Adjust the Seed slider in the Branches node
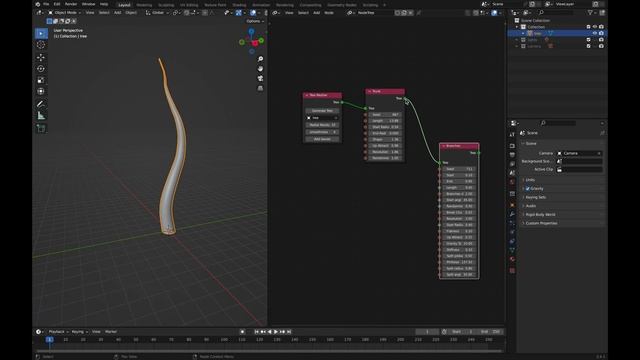 click(x=459, y=169)
